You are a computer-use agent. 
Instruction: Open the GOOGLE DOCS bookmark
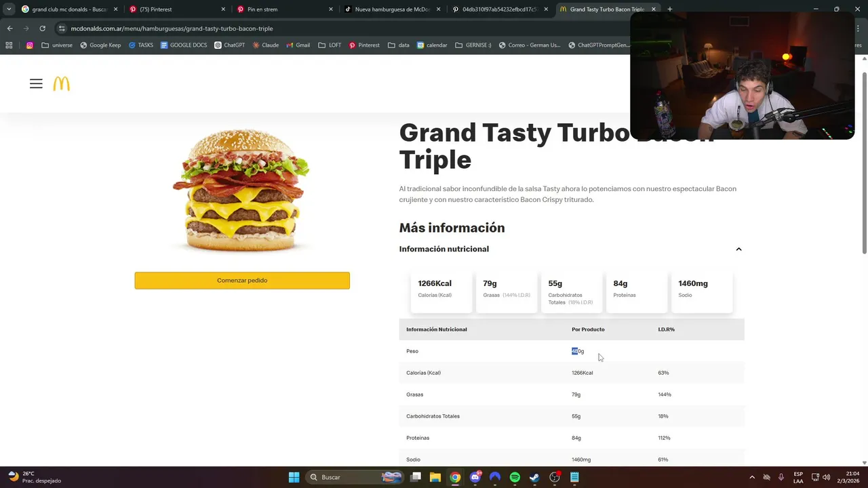[184, 45]
